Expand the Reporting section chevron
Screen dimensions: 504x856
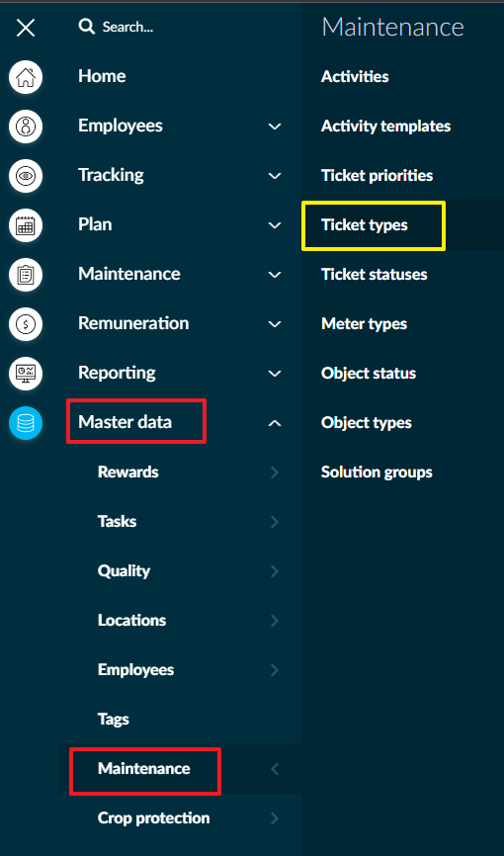(x=275, y=374)
